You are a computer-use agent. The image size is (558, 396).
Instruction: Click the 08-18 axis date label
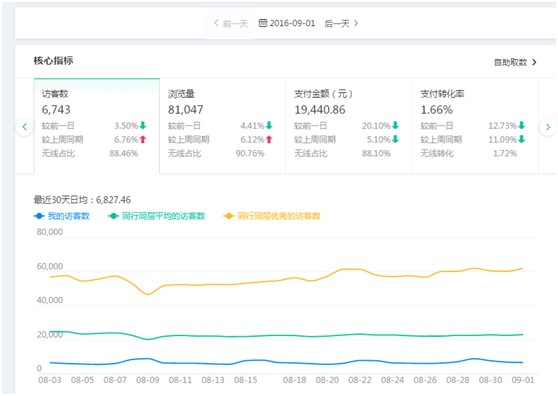coord(295,380)
